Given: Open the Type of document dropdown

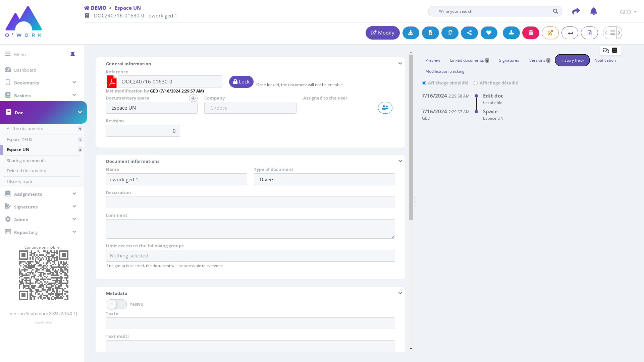Looking at the screenshot, I should [324, 179].
